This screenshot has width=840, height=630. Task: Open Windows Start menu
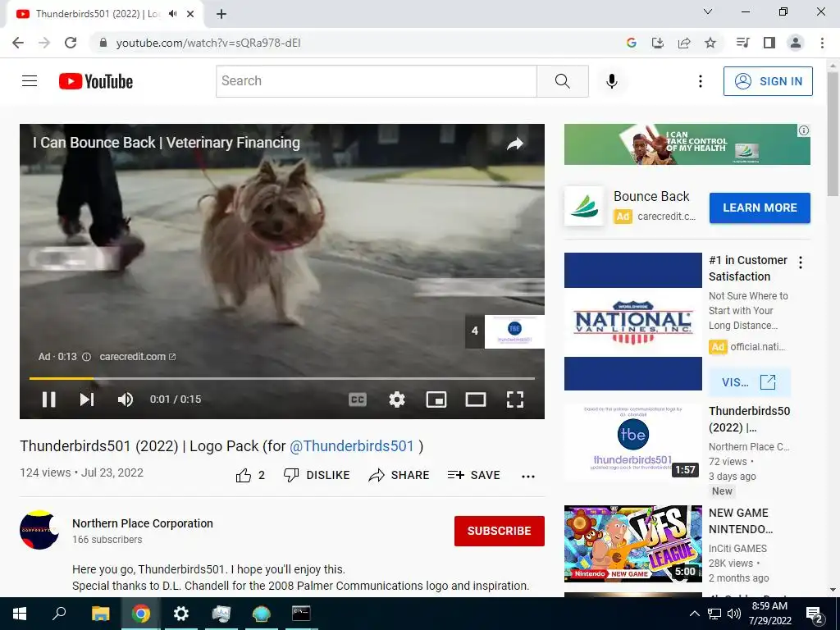[x=20, y=614]
